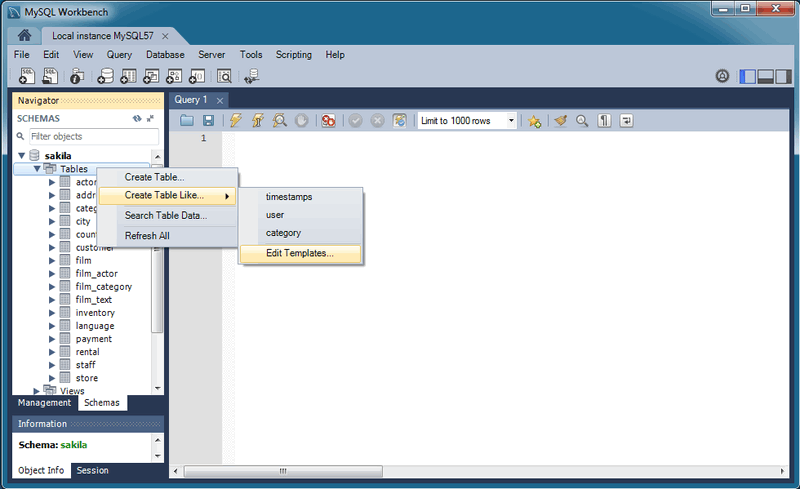Execute statement under cursor icon

pyautogui.click(x=258, y=120)
